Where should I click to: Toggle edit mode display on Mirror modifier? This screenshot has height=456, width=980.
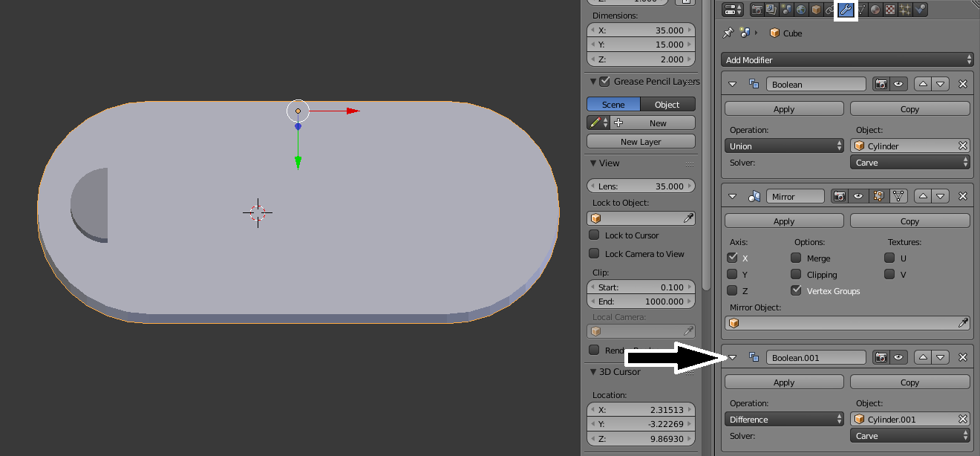click(878, 196)
